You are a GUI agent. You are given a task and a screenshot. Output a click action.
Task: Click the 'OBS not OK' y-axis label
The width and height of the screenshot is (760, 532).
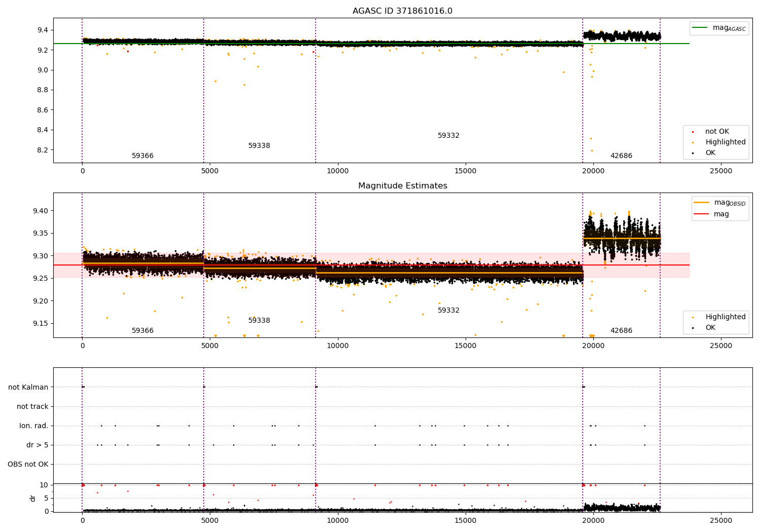tap(28, 465)
